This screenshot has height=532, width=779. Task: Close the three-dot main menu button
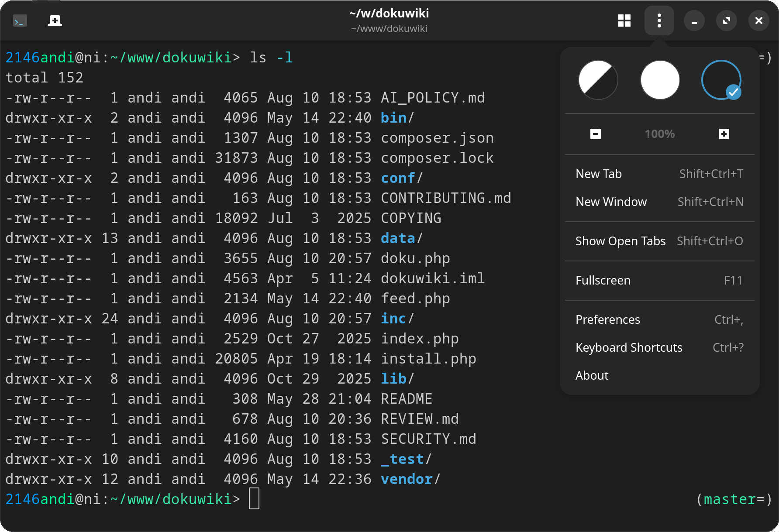pos(659,21)
